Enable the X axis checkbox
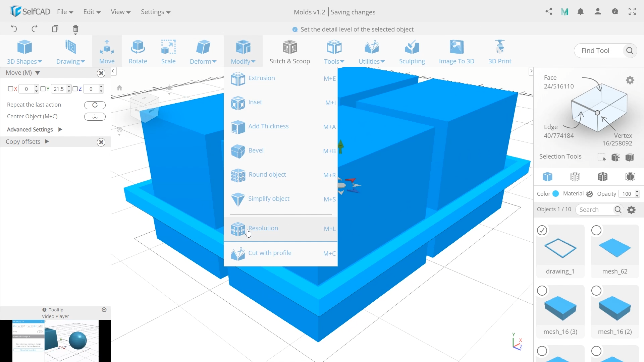Viewport: 644px width, 362px height. click(10, 89)
